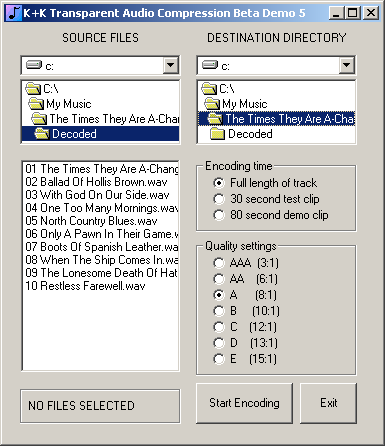The width and height of the screenshot is (385, 446).
Task: Click The Times They Are A-Cha folder icon in source
Action: click(39, 119)
